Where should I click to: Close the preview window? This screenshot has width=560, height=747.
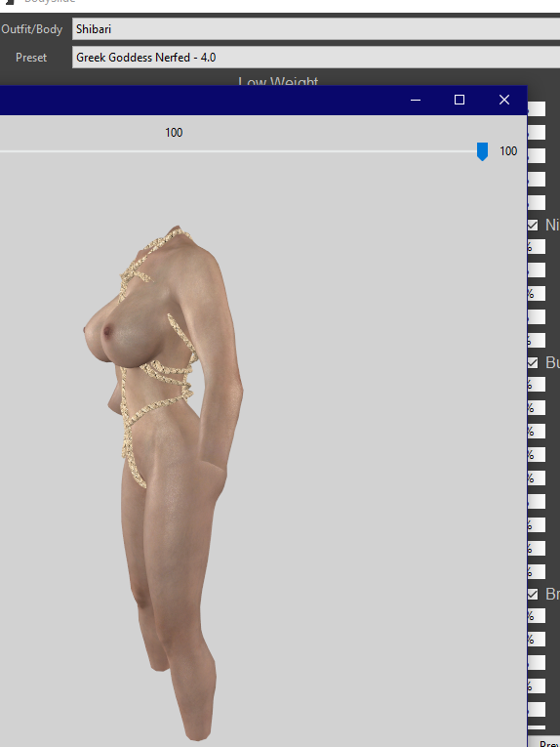(x=504, y=100)
